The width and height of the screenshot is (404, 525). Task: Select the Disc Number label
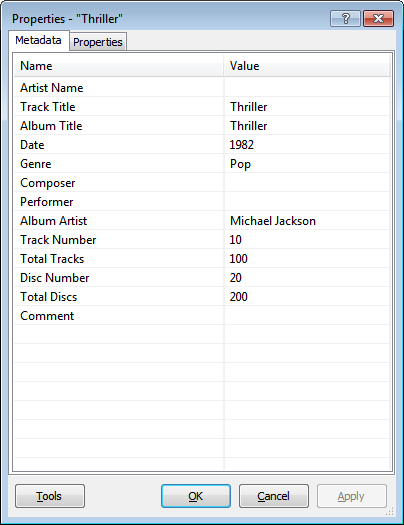pyautogui.click(x=55, y=278)
